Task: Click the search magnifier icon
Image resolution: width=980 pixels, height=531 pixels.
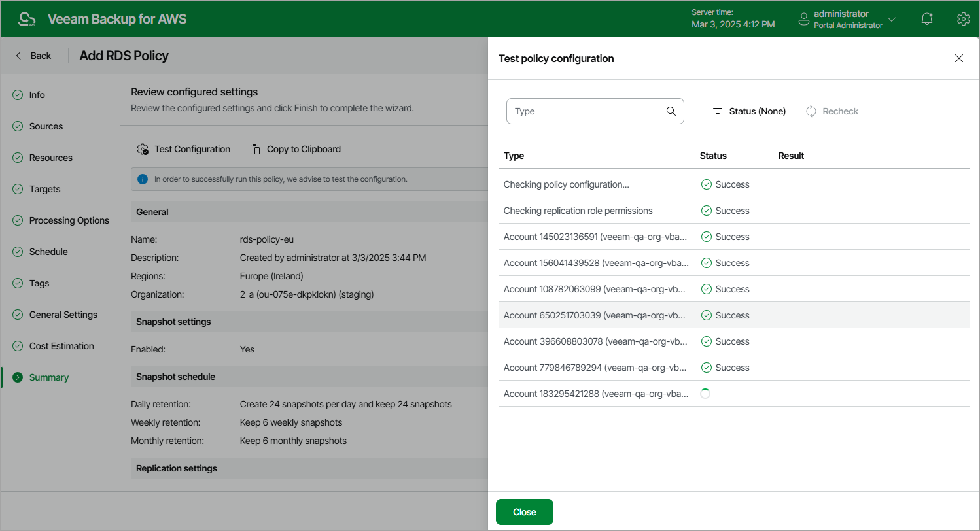Action: click(671, 111)
